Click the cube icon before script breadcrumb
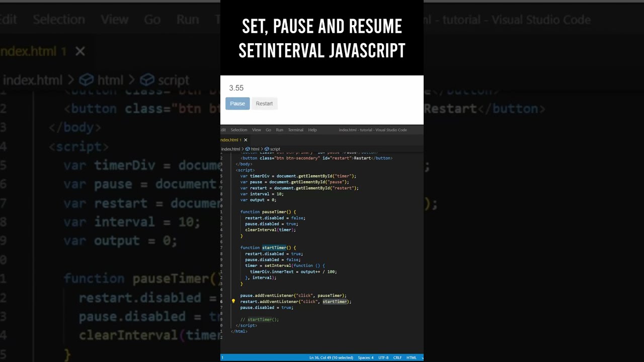The height and width of the screenshot is (362, 644). 267,149
